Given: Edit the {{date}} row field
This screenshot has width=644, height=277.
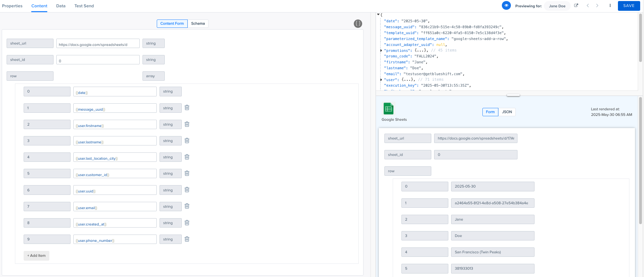Looking at the screenshot, I should click(115, 92).
